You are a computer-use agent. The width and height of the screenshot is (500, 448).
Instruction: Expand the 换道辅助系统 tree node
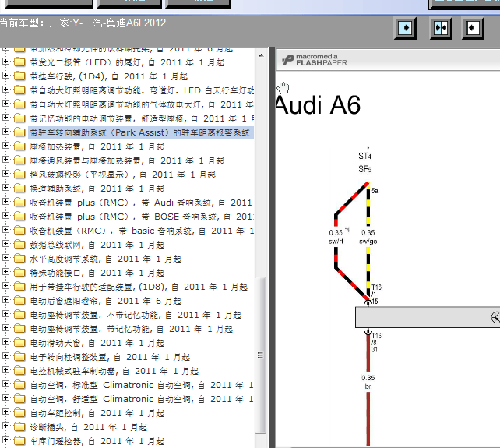point(5,188)
